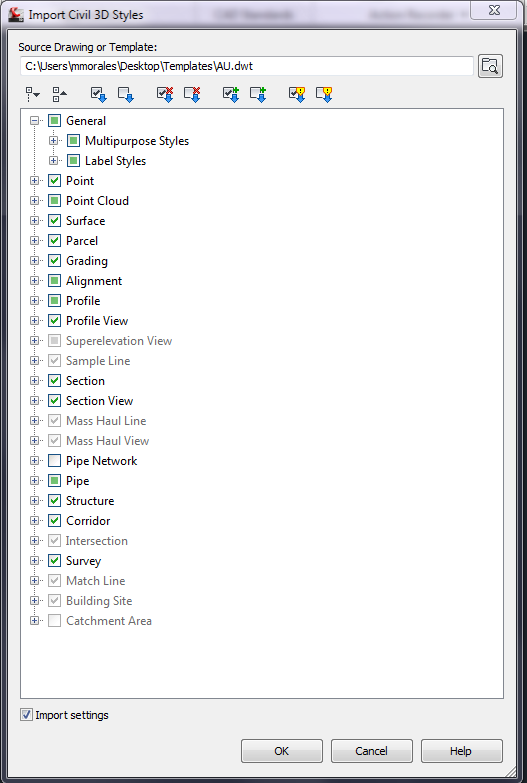Toggle the Label Styles checkbox
Image resolution: width=527 pixels, height=783 pixels.
tap(73, 160)
